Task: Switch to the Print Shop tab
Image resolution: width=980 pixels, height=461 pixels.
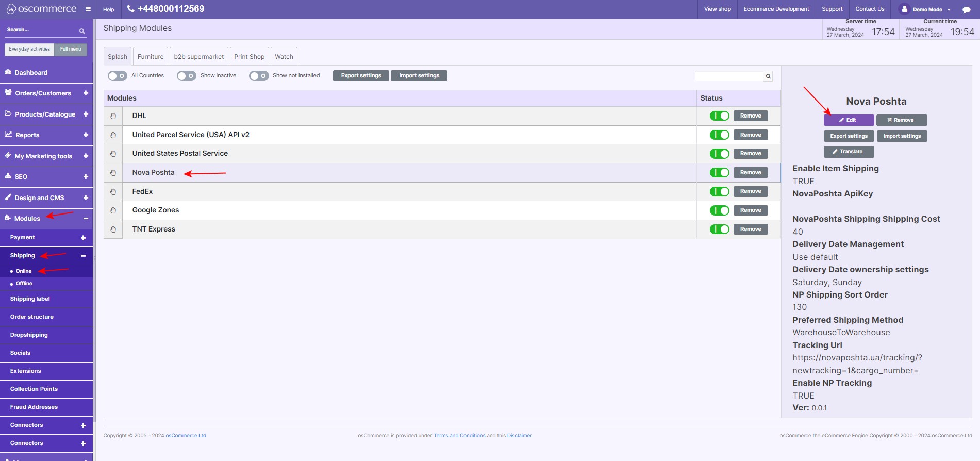Action: [250, 57]
